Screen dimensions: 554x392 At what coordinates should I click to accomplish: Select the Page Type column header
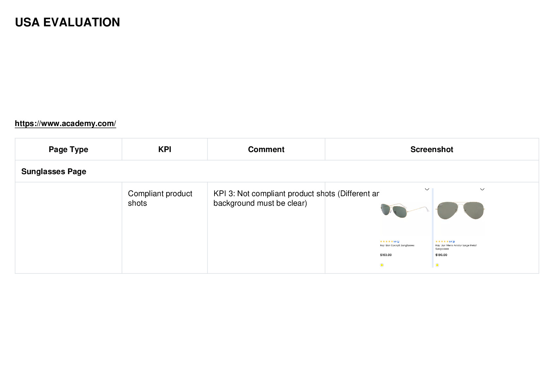68,149
